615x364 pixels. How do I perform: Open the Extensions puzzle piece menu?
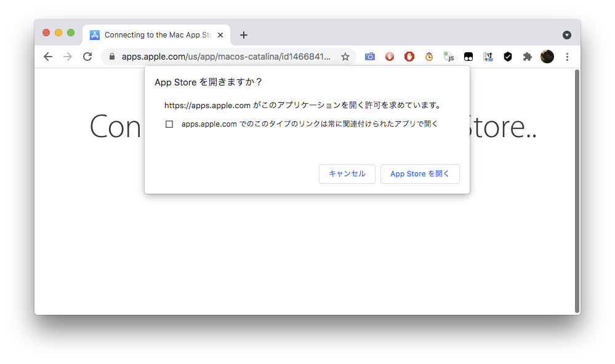528,57
